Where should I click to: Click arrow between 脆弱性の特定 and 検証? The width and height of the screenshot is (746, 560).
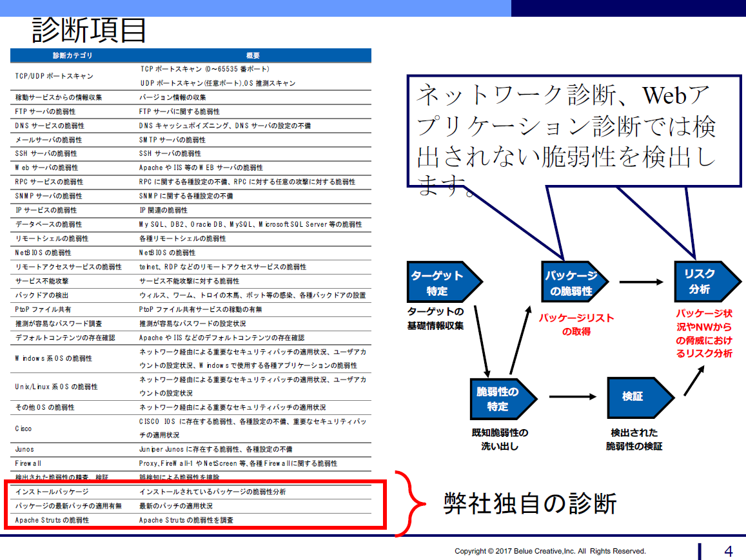[x=572, y=397]
